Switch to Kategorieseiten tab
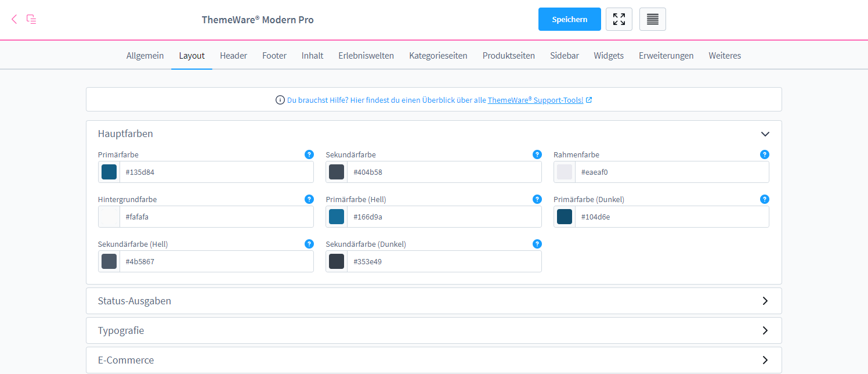The image size is (868, 374). tap(438, 56)
